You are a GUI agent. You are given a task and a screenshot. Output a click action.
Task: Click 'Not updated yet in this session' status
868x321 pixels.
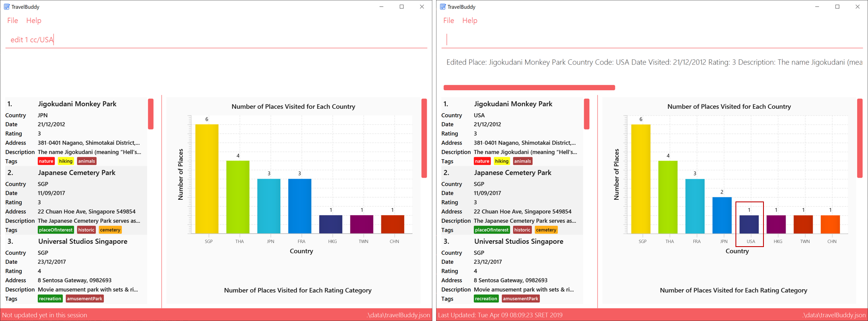(45, 315)
